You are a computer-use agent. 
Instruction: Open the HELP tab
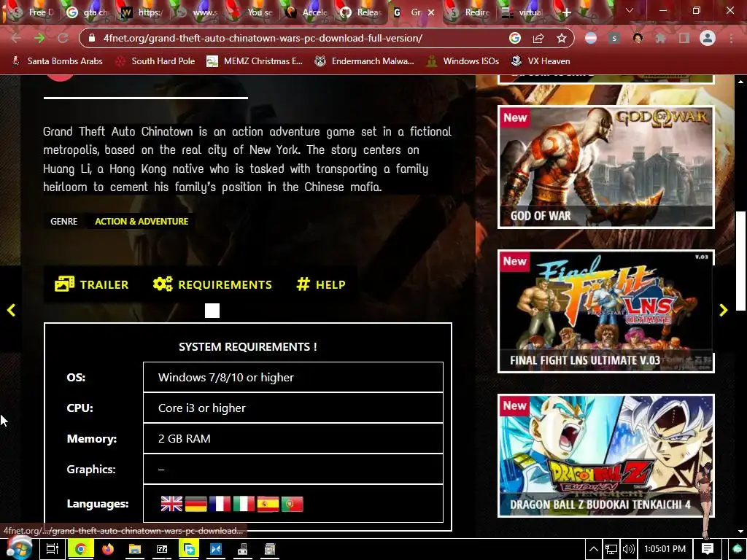coord(321,284)
